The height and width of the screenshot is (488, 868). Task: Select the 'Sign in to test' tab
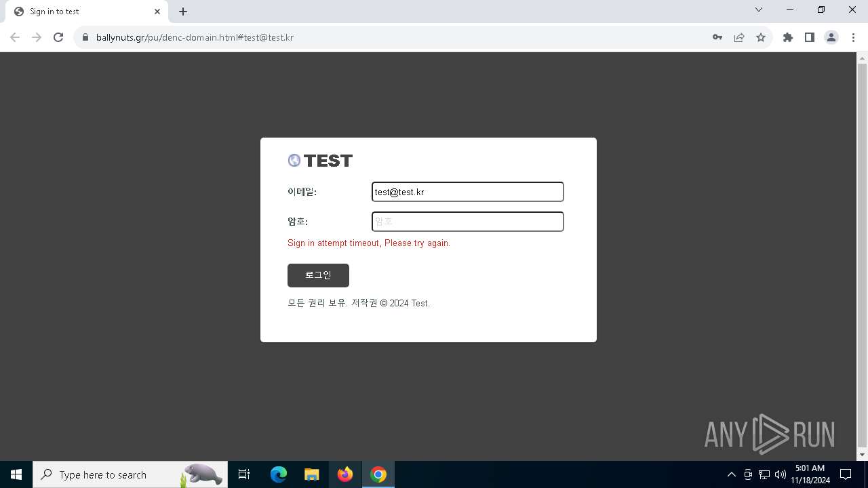[x=86, y=12]
